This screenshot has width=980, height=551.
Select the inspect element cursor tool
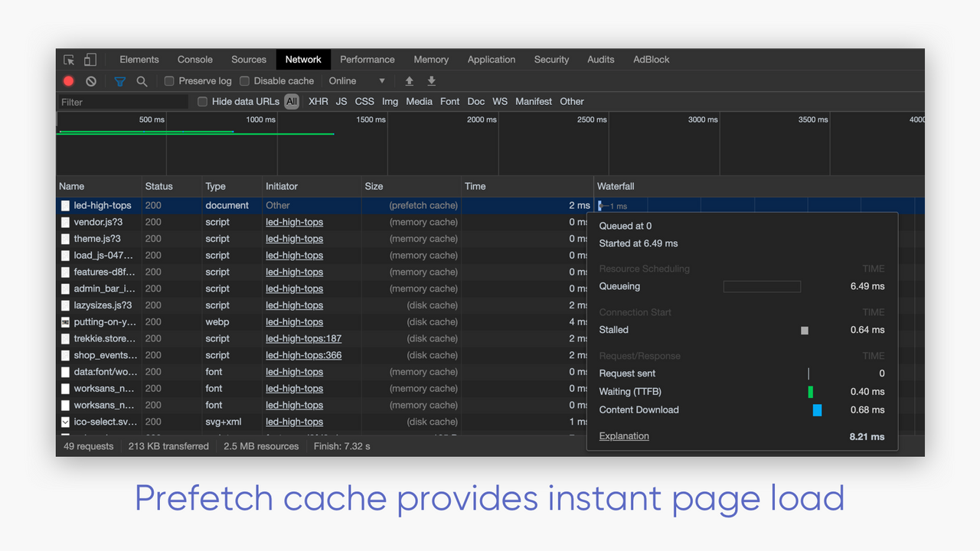click(x=68, y=59)
